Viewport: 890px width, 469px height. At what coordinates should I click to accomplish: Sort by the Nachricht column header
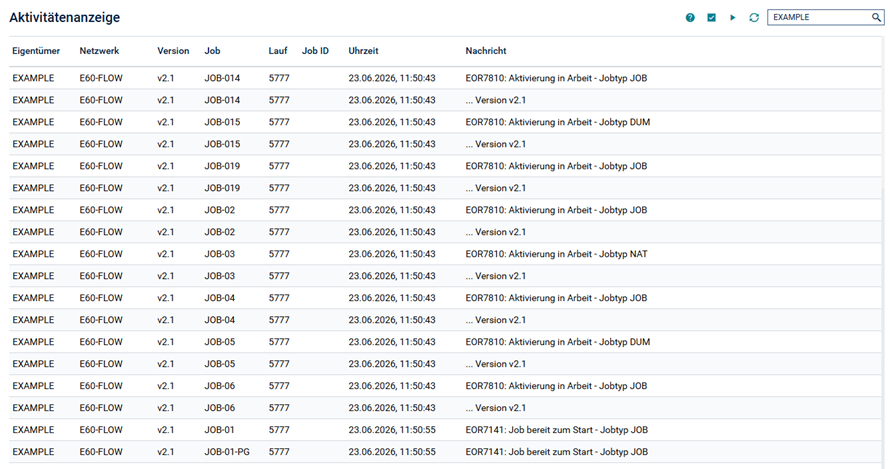(486, 51)
